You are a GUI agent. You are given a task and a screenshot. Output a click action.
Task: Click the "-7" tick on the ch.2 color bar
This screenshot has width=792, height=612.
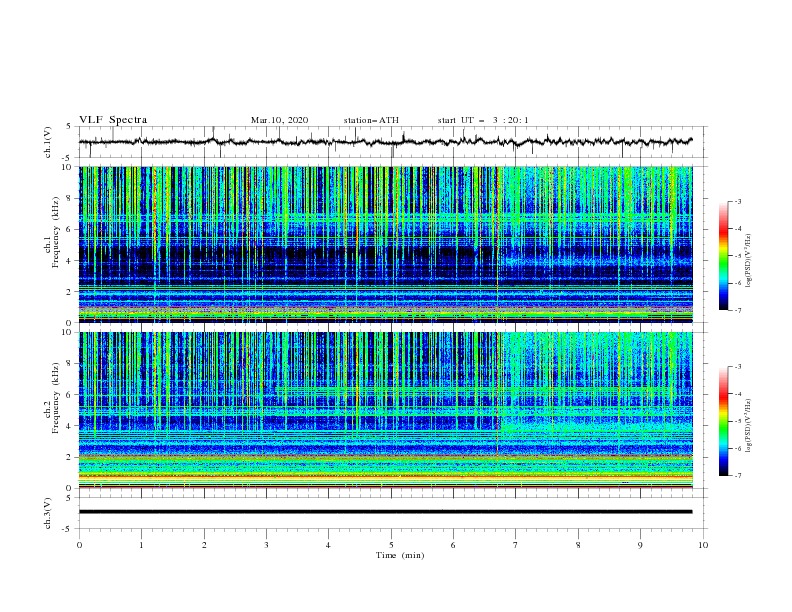tap(737, 475)
